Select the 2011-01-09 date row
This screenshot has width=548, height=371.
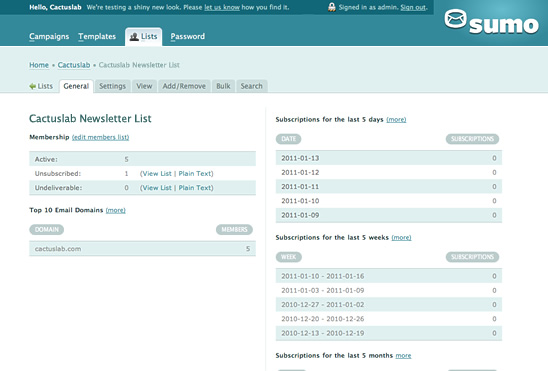coord(389,215)
